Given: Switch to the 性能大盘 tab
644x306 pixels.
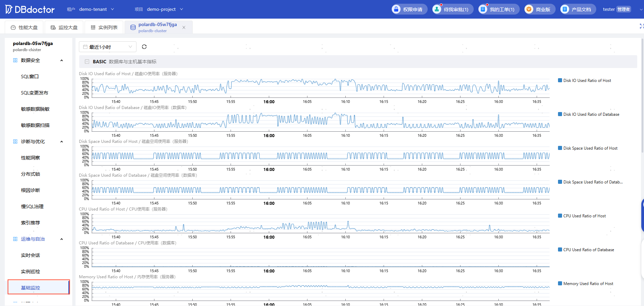Looking at the screenshot, I should (x=24, y=27).
